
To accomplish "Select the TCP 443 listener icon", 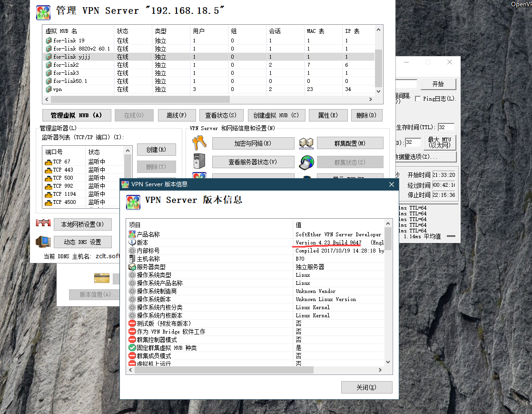I will (x=48, y=170).
